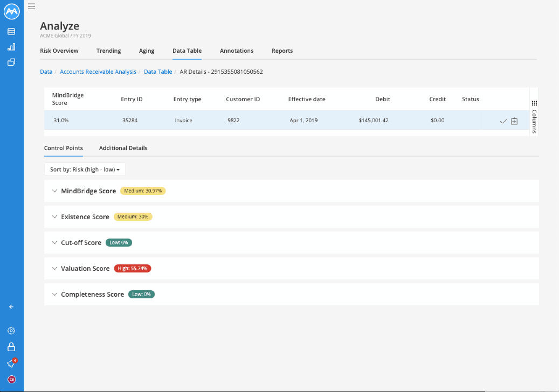Open the Annotations tab
Screen dimensions: 559x392
coord(236,51)
